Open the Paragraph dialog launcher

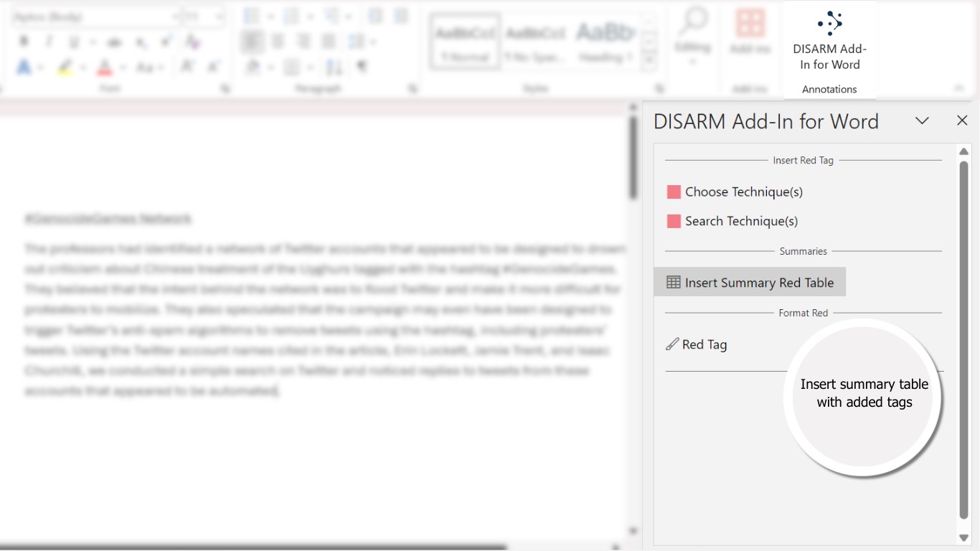(413, 89)
